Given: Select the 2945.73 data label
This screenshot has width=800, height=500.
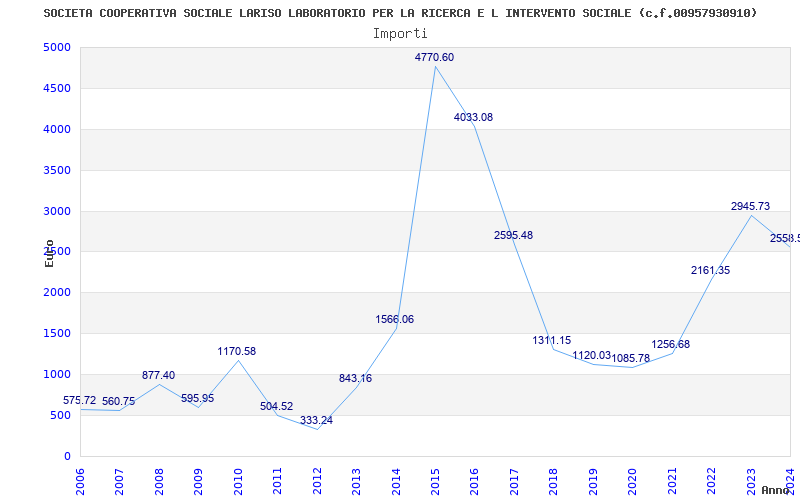Looking at the screenshot, I should 750,206.
